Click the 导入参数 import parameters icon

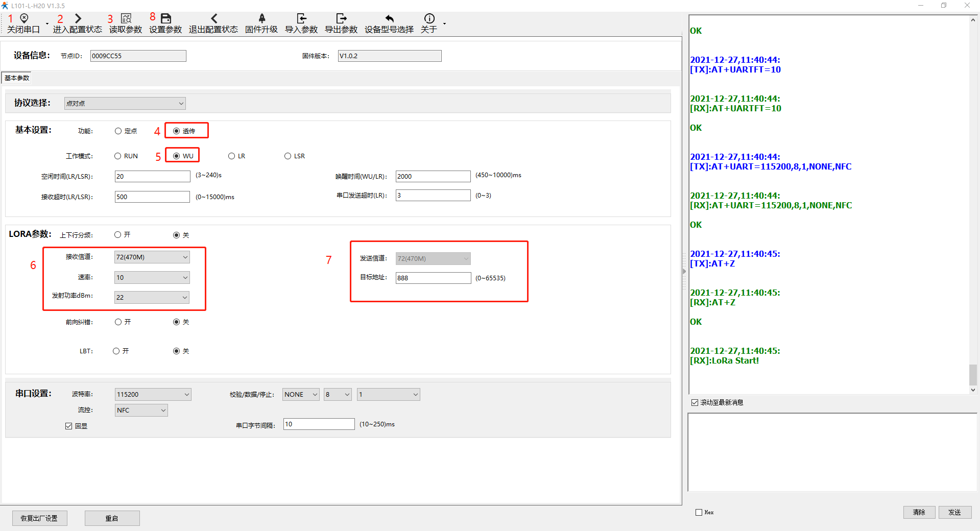[x=301, y=19]
